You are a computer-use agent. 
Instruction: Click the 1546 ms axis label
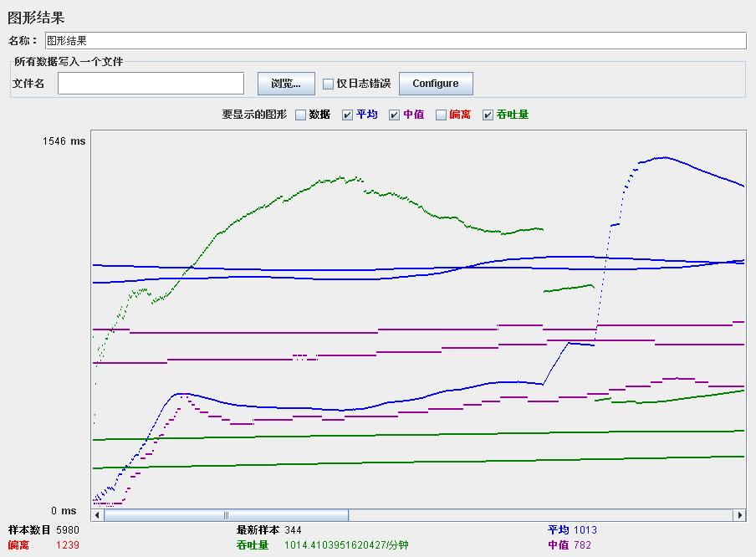tap(64, 141)
